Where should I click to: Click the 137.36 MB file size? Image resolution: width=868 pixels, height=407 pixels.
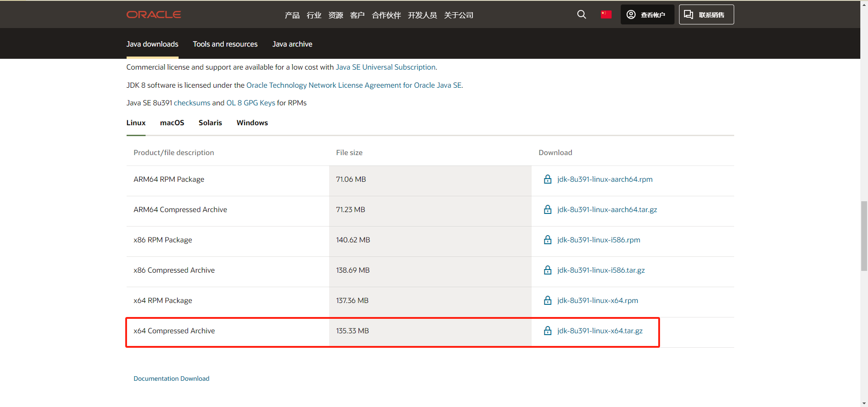tap(352, 300)
